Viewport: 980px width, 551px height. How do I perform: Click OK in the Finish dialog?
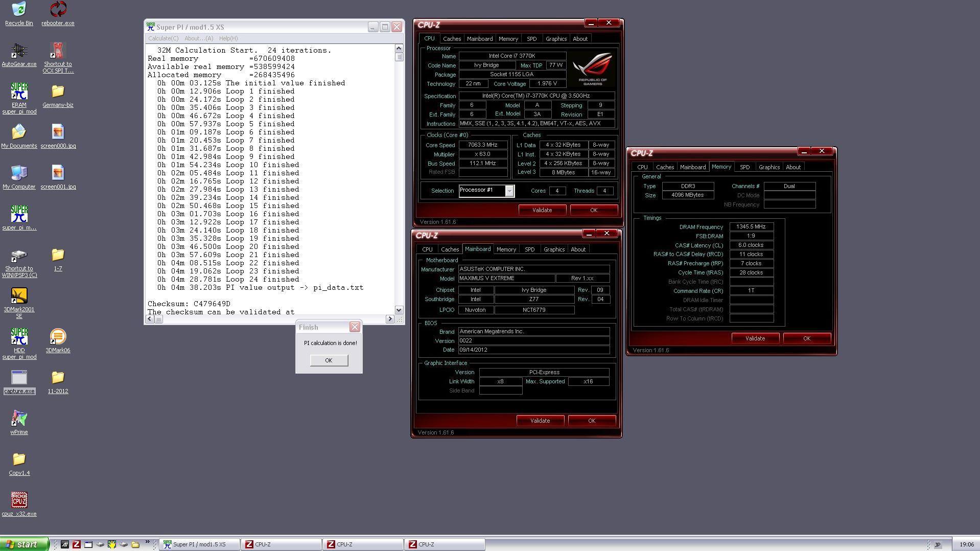(329, 360)
